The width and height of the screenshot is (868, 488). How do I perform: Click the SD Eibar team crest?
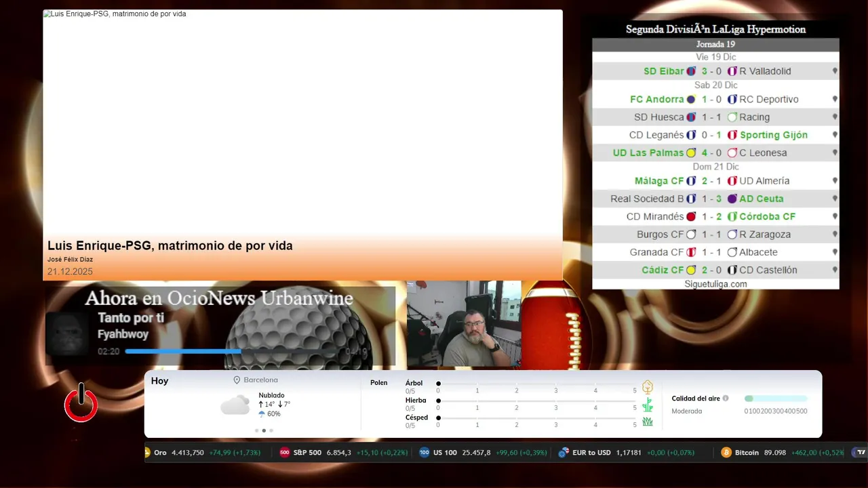(691, 71)
